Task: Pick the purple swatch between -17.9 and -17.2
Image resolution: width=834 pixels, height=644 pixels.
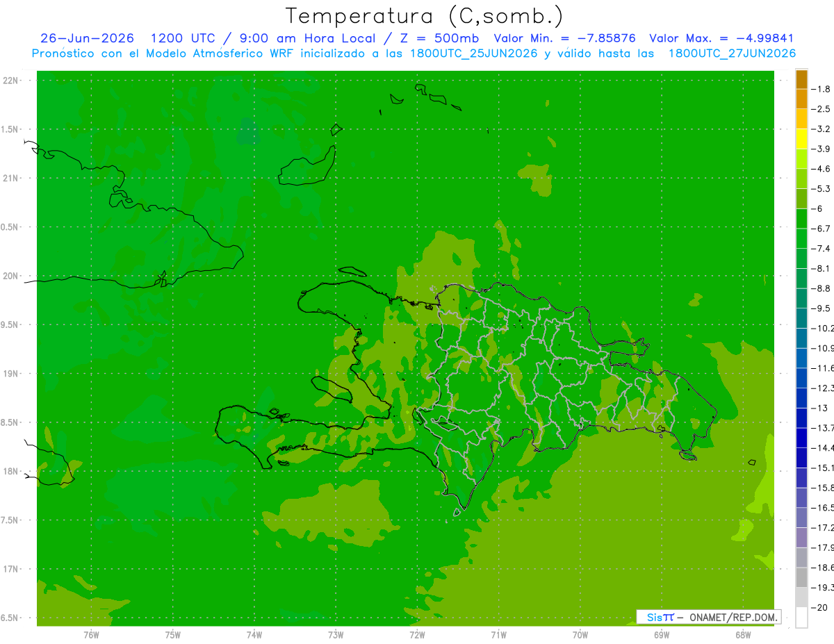Action: 801,538
